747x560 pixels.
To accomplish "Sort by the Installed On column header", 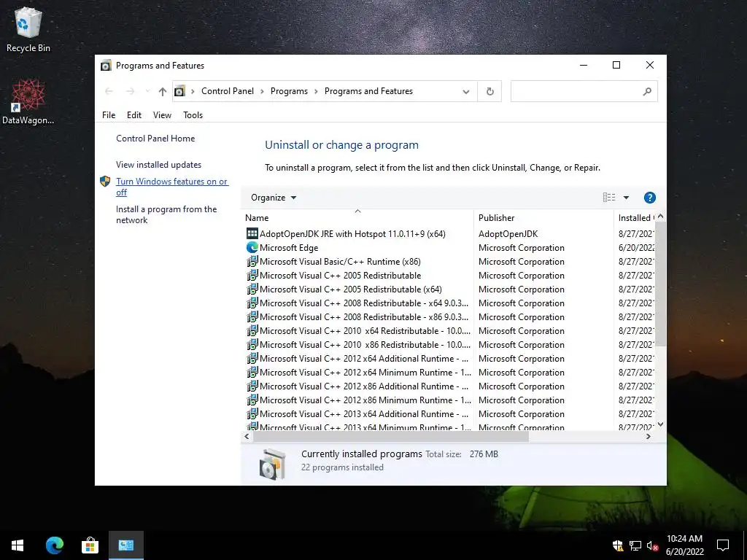I will coord(634,217).
